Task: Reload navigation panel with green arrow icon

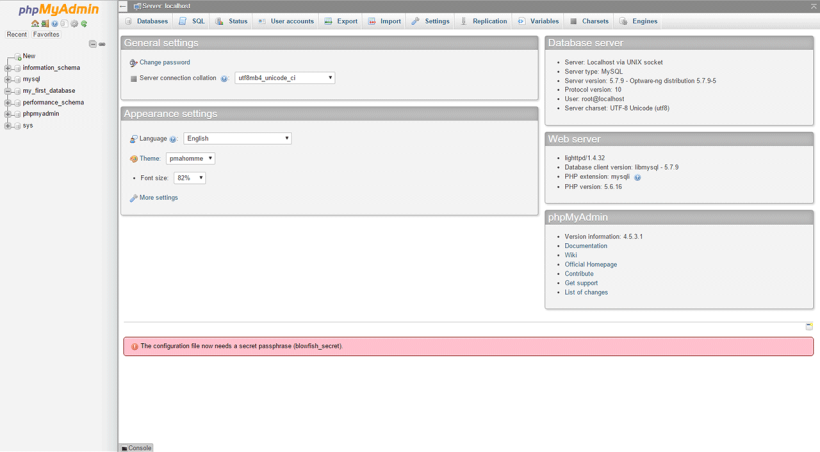Action: click(84, 24)
